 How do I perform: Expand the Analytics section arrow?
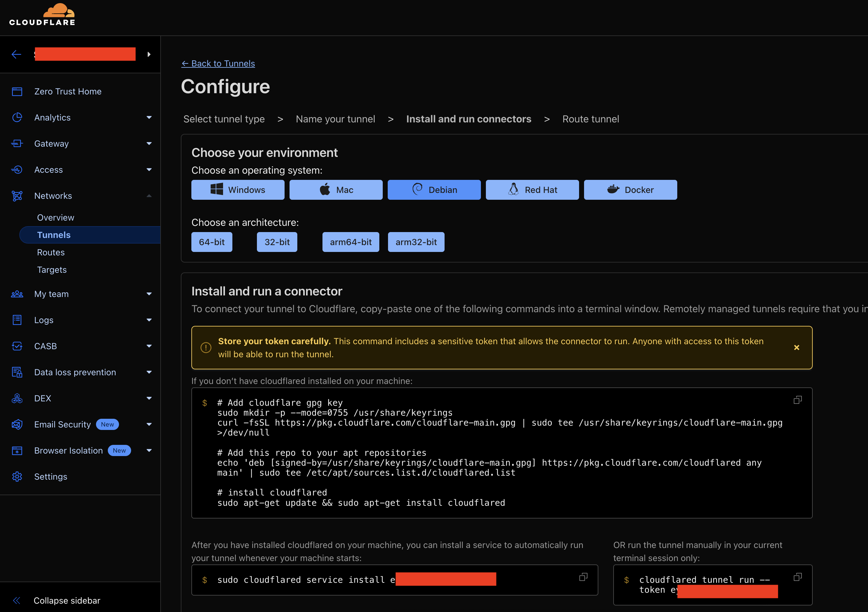149,117
